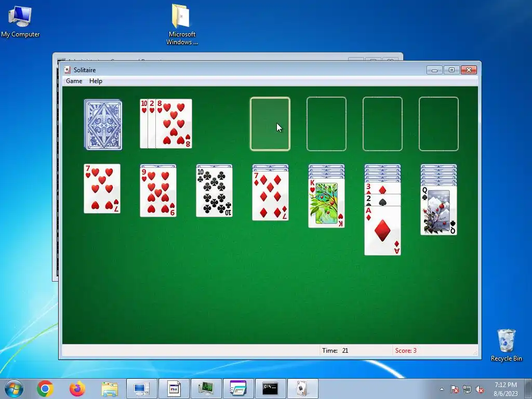Open Action Center flag tray icon
532x399 pixels.
[454, 389]
